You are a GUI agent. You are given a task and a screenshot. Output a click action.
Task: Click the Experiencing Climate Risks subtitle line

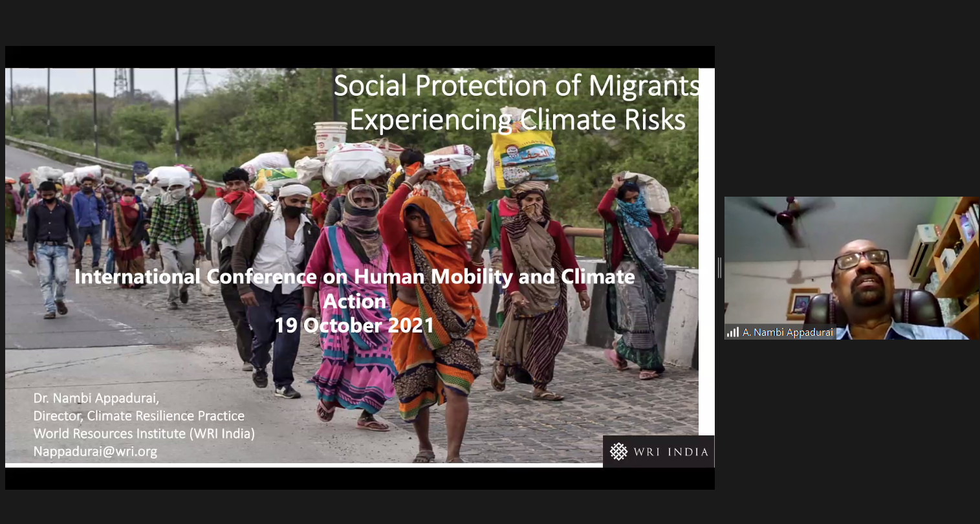[x=517, y=120]
